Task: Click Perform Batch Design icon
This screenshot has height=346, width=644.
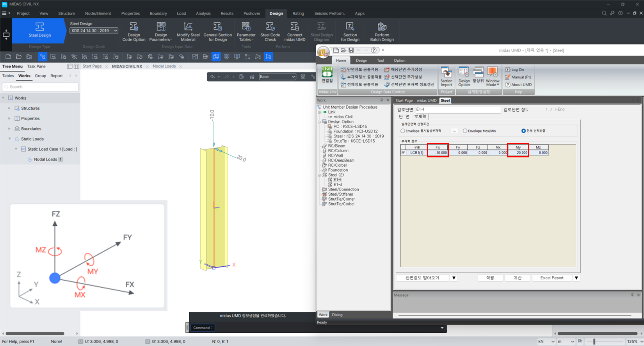Action: pos(382,32)
